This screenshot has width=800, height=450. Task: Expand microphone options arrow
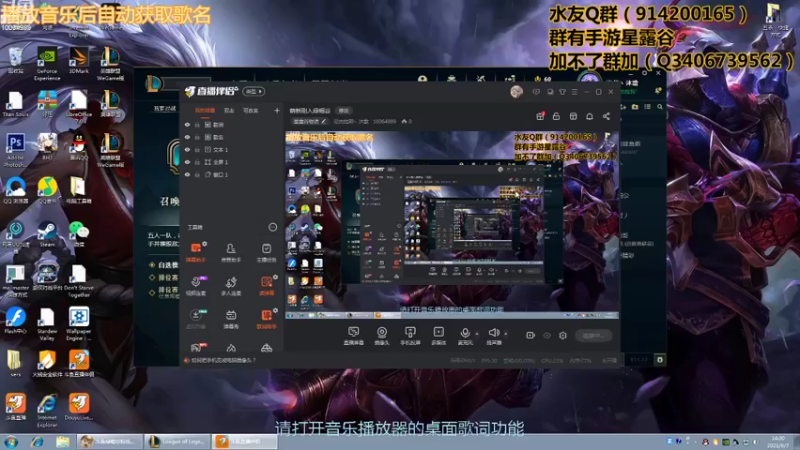477,334
